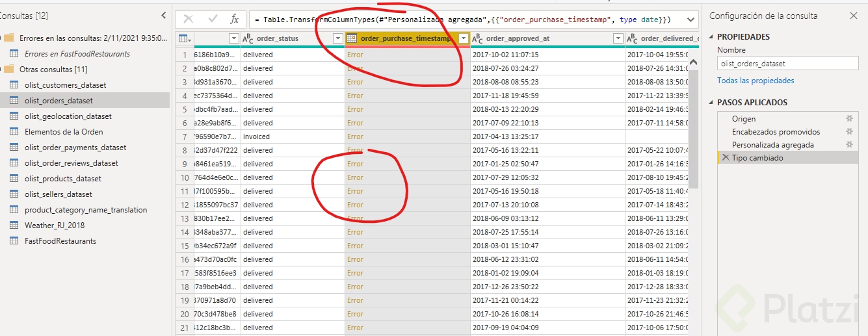Click the folder icon of Otras consultas

click(9, 69)
